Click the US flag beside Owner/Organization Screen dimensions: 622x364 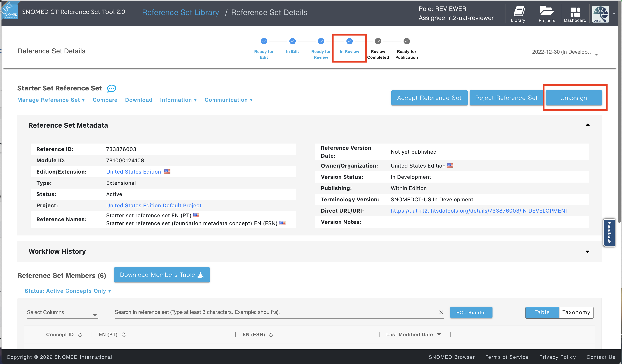tap(450, 166)
